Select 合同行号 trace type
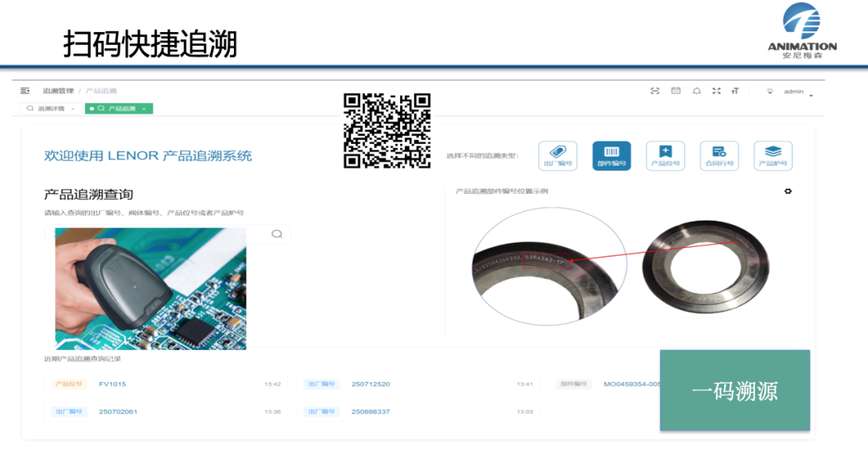This screenshot has width=868, height=468. tap(719, 156)
